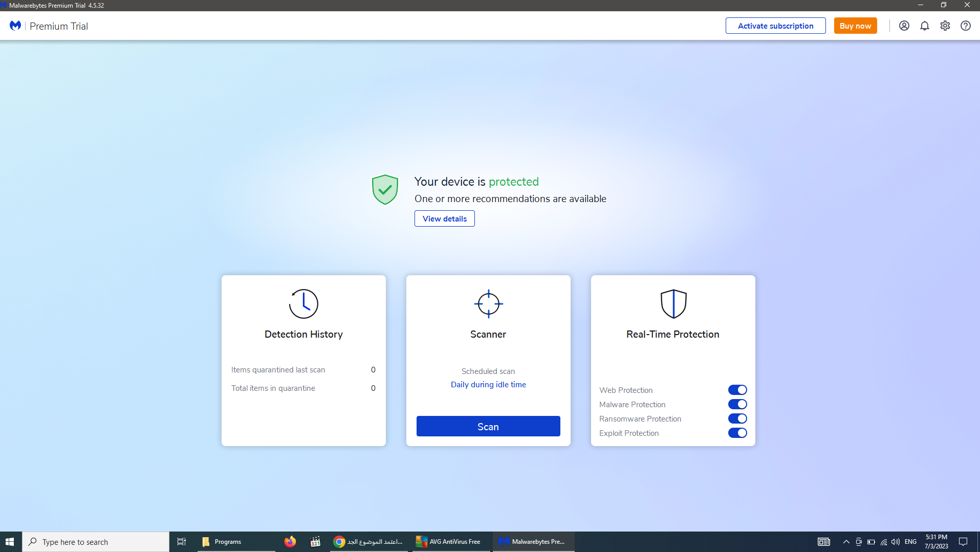Click View details for recommendations

coord(444,218)
